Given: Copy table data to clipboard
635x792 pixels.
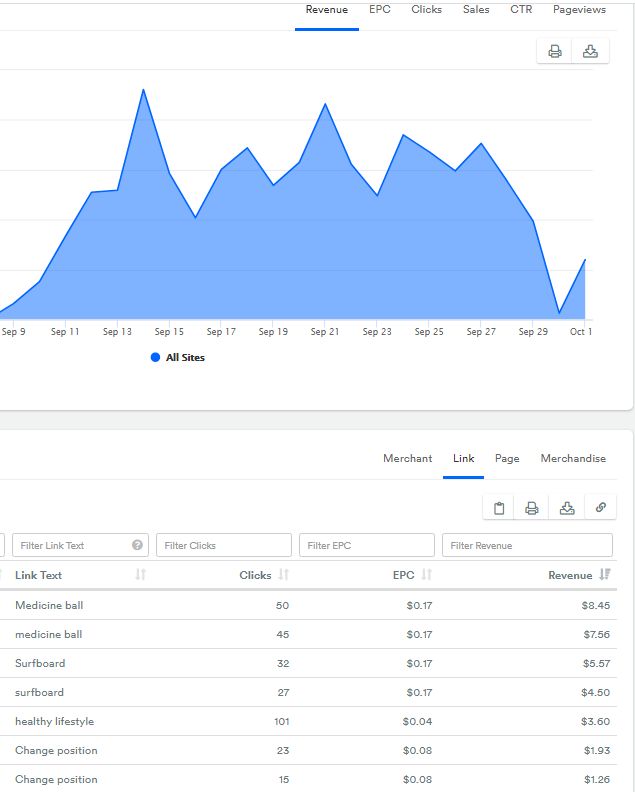Looking at the screenshot, I should coord(499,508).
